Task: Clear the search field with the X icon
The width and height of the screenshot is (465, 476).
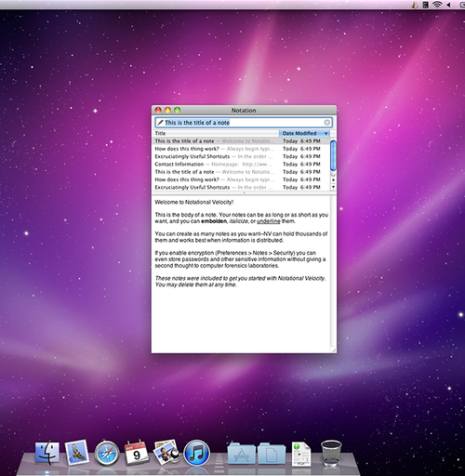Action: pos(326,123)
